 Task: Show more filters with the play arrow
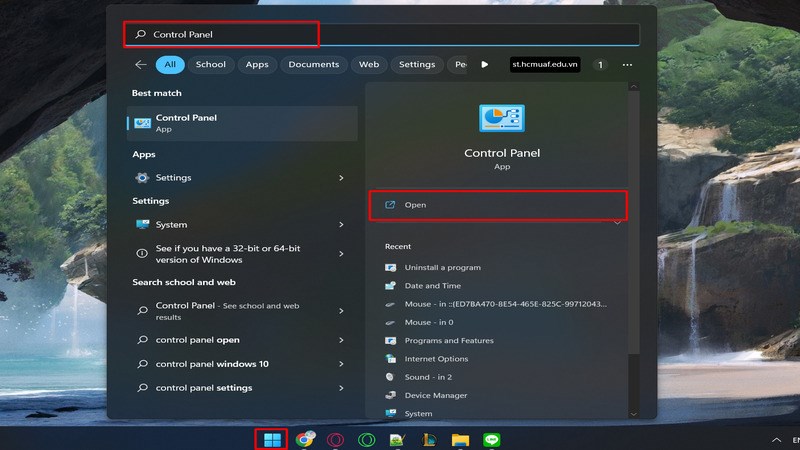(485, 65)
